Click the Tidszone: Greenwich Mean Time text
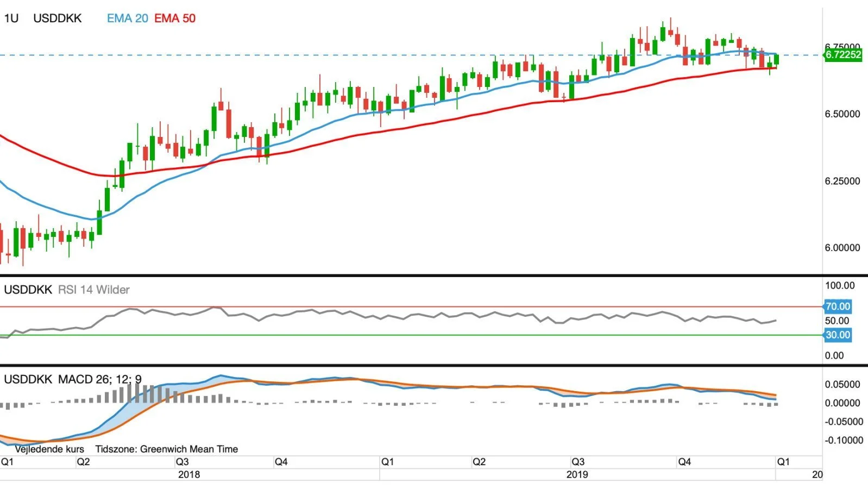This screenshot has width=868, height=489. [167, 449]
